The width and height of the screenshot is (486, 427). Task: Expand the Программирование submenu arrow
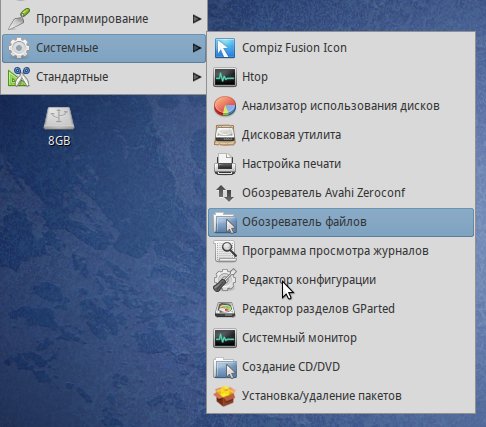pos(197,19)
